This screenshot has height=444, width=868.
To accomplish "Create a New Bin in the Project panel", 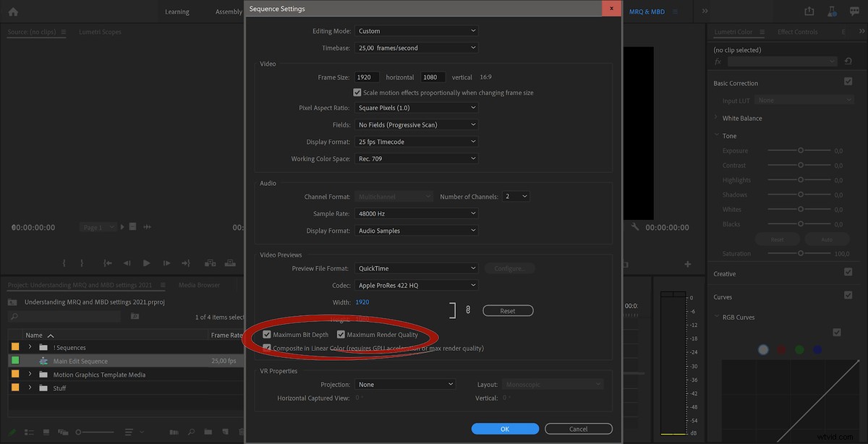I will [x=208, y=432].
